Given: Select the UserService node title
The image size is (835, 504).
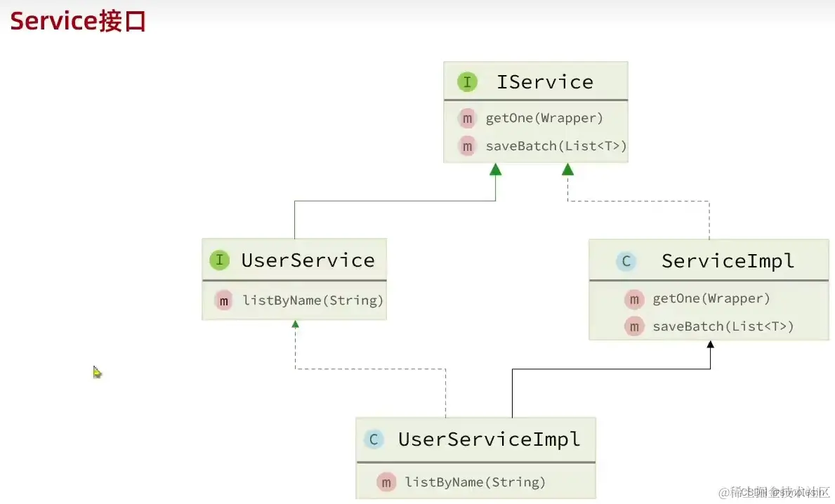Looking at the screenshot, I should click(308, 260).
